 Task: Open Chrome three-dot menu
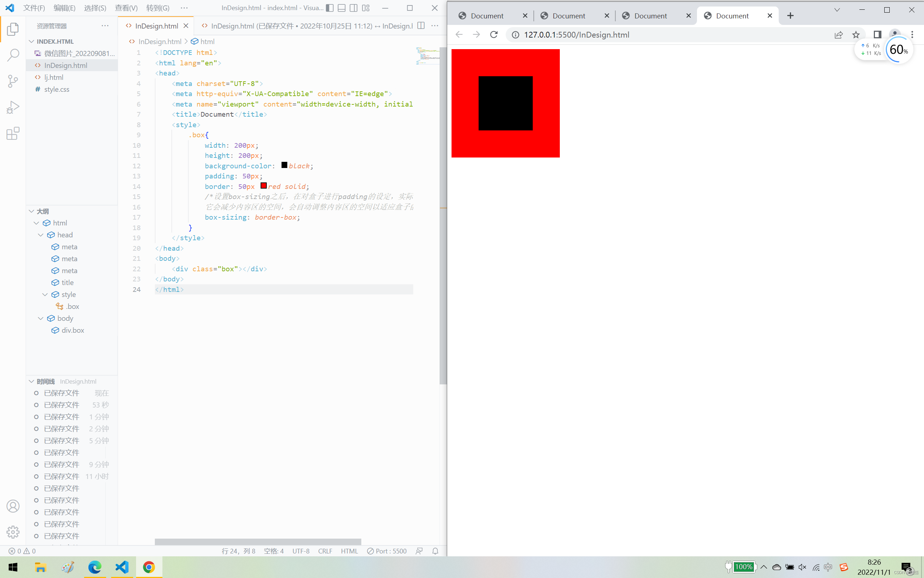(x=912, y=35)
